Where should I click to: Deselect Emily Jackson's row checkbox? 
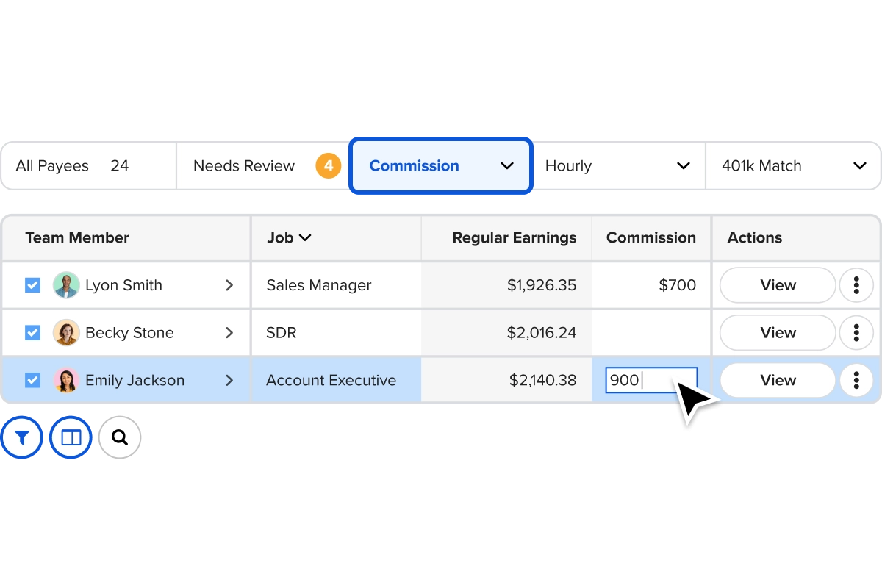tap(32, 380)
